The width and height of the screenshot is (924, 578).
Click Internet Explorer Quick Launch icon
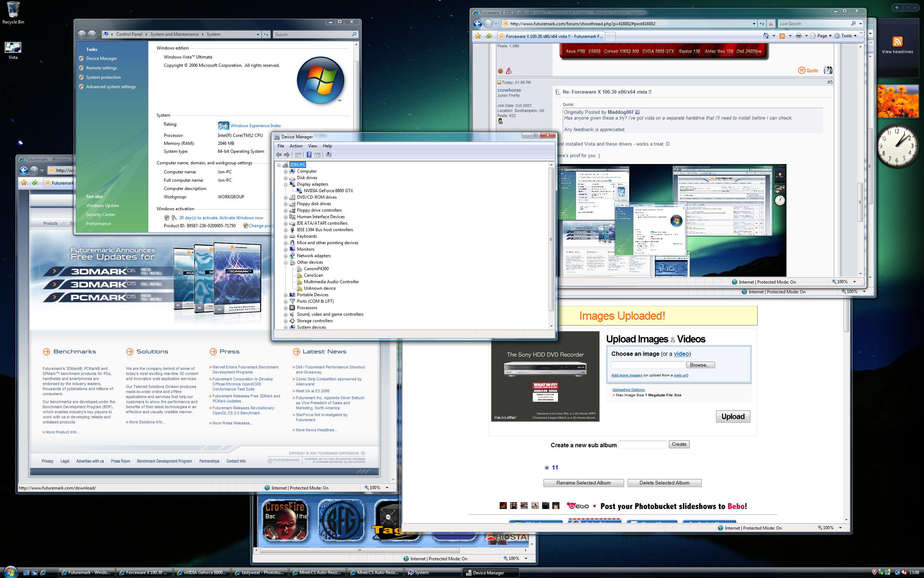(x=43, y=573)
